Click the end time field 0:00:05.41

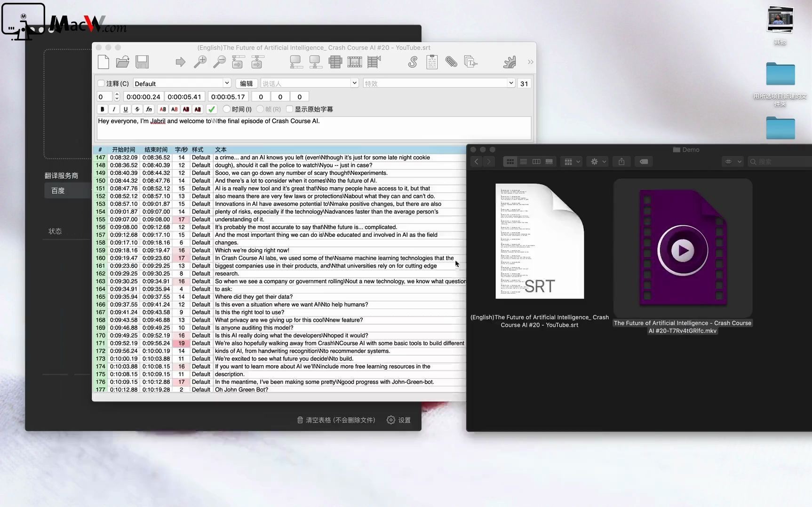pos(184,96)
